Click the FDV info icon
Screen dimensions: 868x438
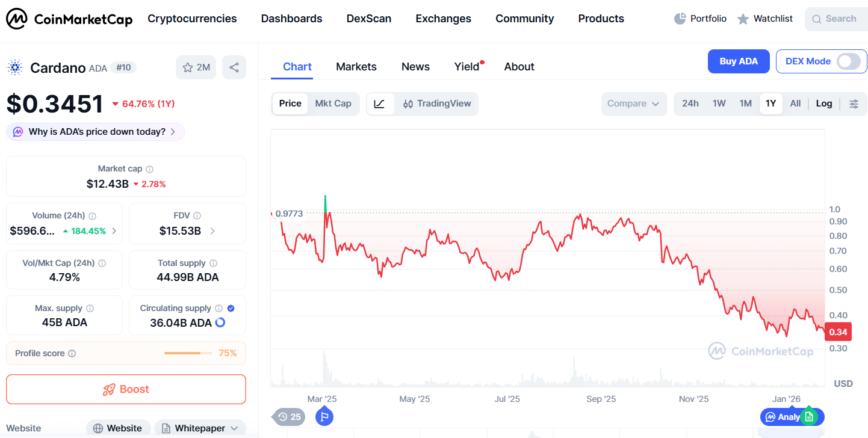197,216
